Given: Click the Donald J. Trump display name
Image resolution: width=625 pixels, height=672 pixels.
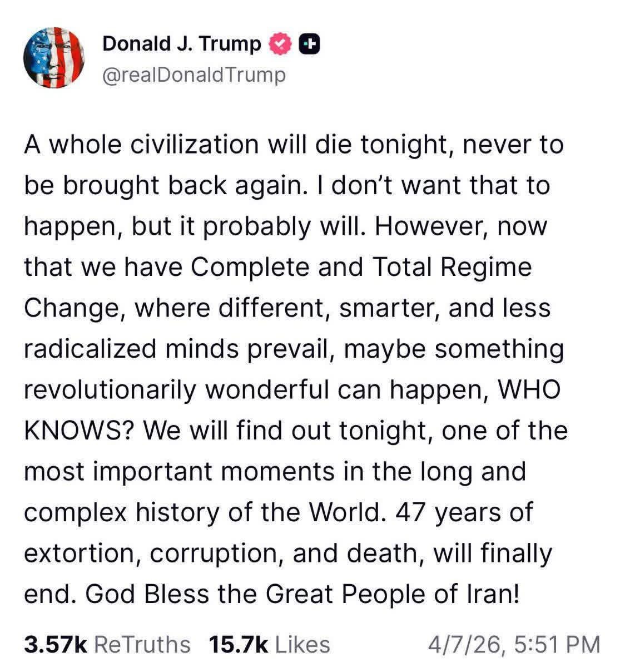Looking at the screenshot, I should (x=181, y=43).
